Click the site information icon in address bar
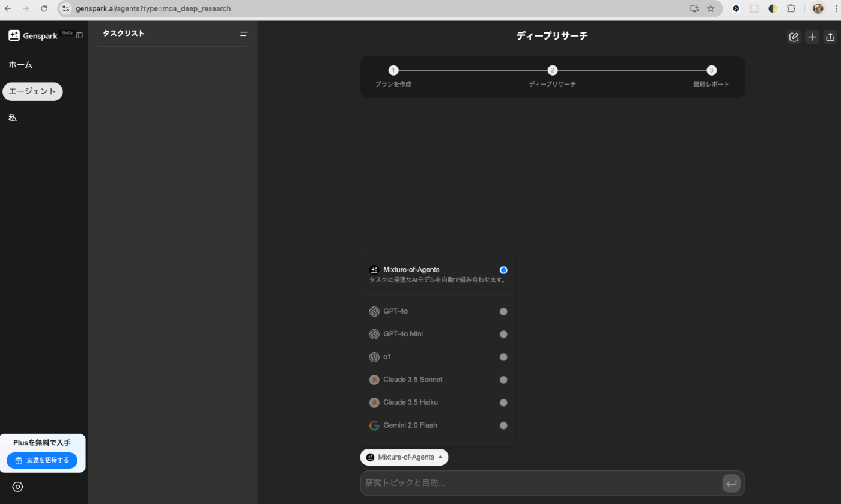This screenshot has height=504, width=841. point(66,8)
